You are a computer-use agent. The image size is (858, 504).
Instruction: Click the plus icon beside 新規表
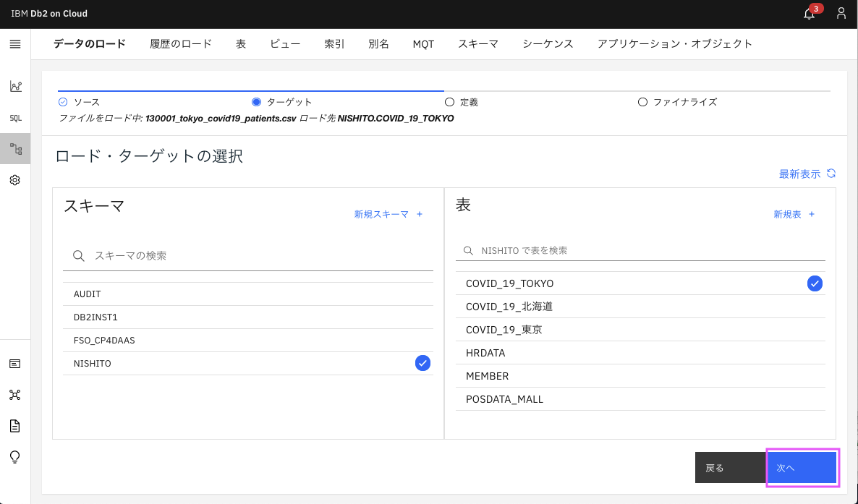click(x=812, y=214)
